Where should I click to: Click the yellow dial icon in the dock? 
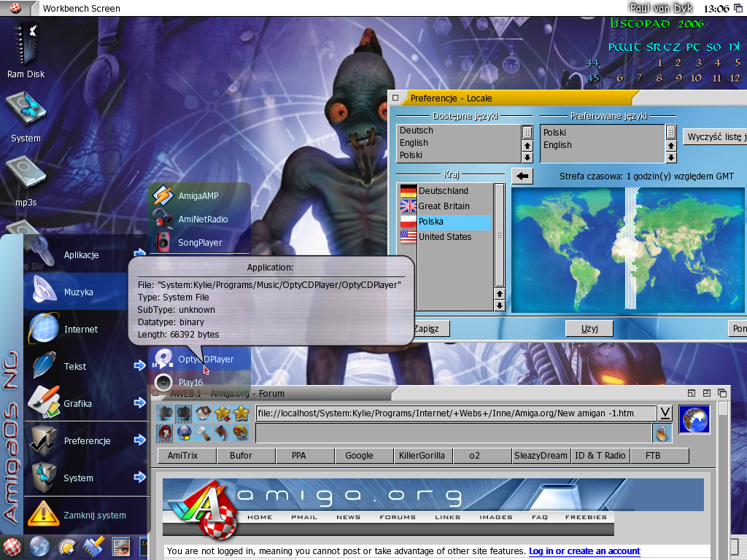66,547
